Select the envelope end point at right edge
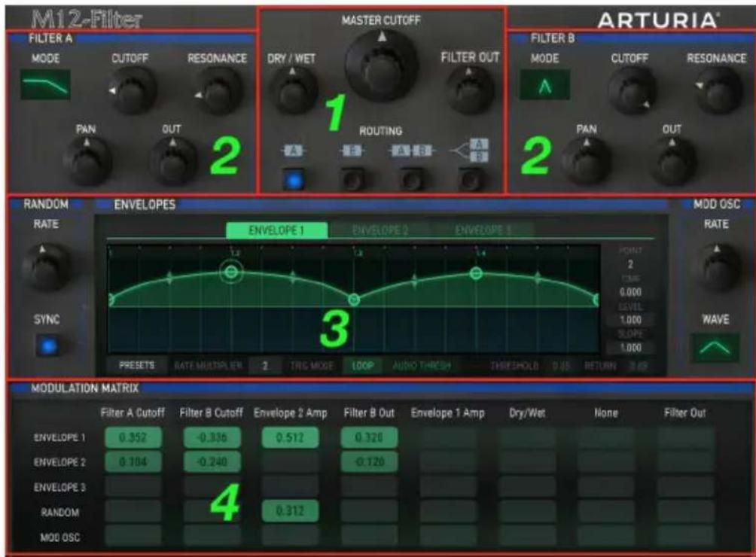 pos(596,300)
